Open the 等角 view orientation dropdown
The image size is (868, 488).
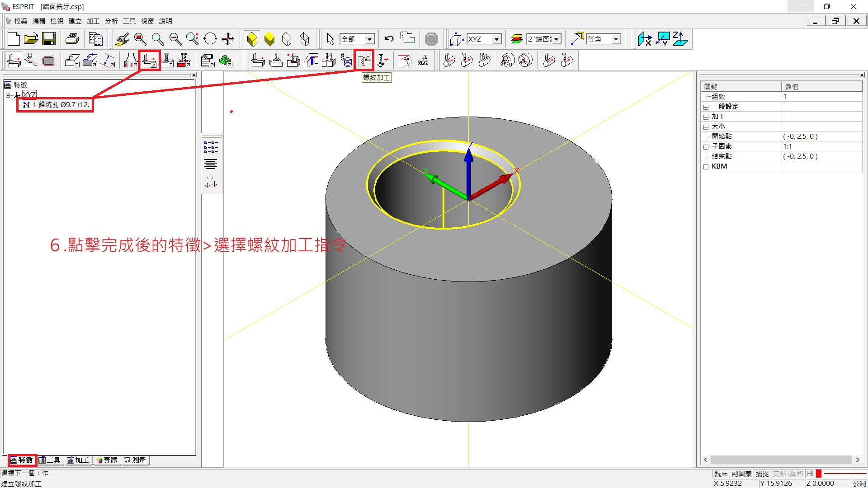616,39
